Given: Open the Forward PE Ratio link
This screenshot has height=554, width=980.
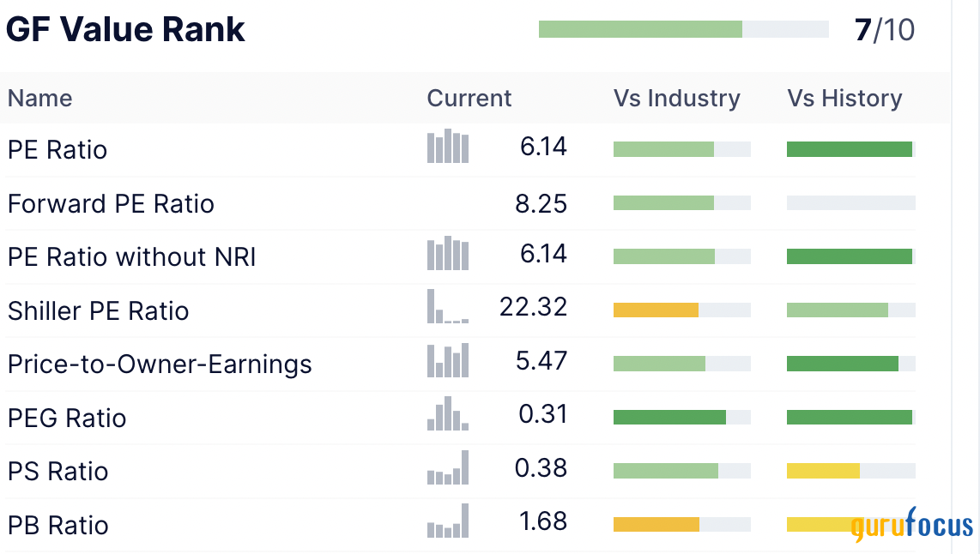Looking at the screenshot, I should [x=111, y=204].
